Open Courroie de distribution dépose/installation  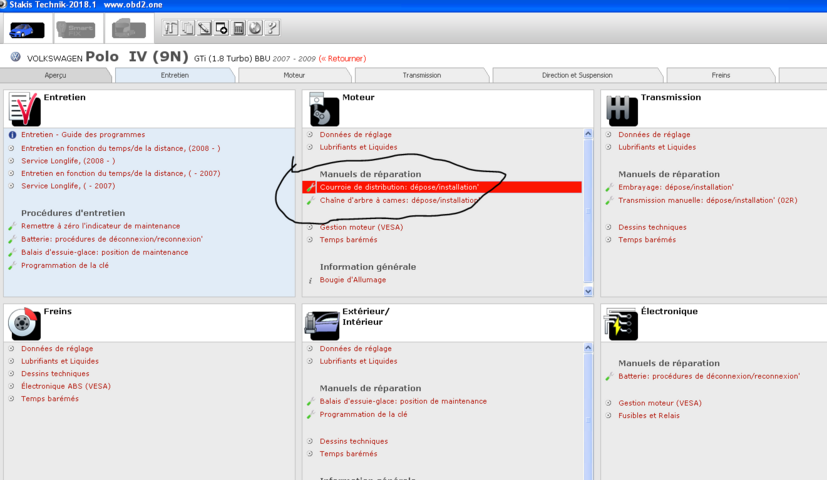point(399,187)
